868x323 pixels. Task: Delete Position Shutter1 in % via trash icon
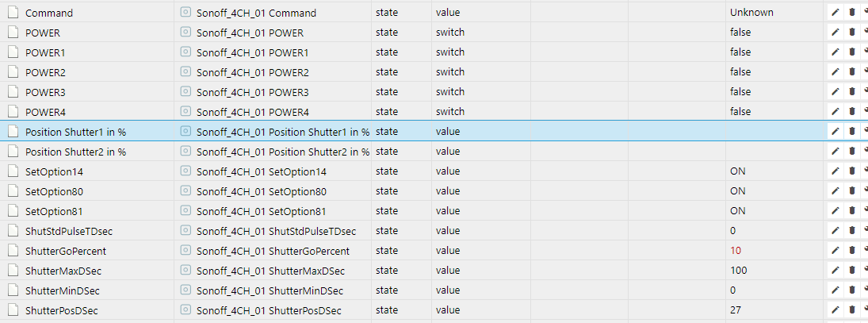point(852,132)
